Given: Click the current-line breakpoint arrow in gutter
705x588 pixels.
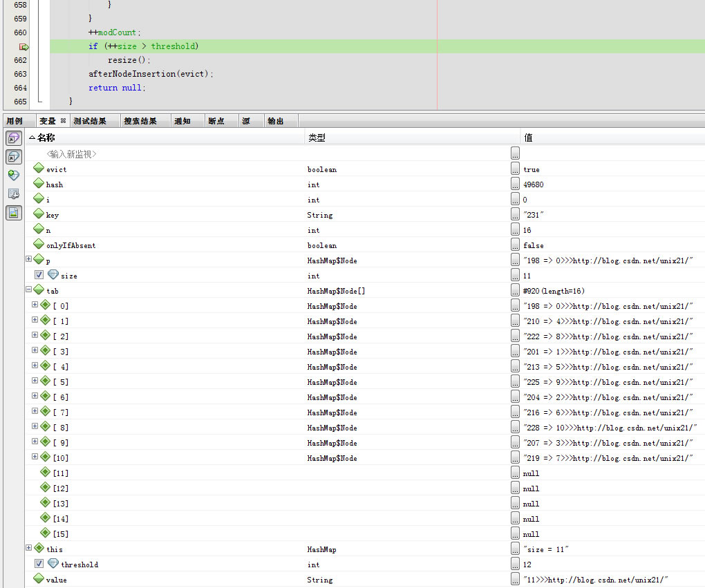Looking at the screenshot, I should coord(23,47).
